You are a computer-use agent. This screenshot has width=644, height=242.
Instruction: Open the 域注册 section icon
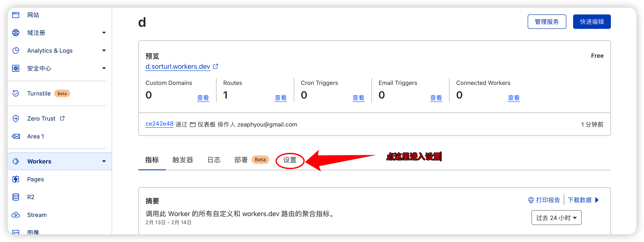click(15, 32)
